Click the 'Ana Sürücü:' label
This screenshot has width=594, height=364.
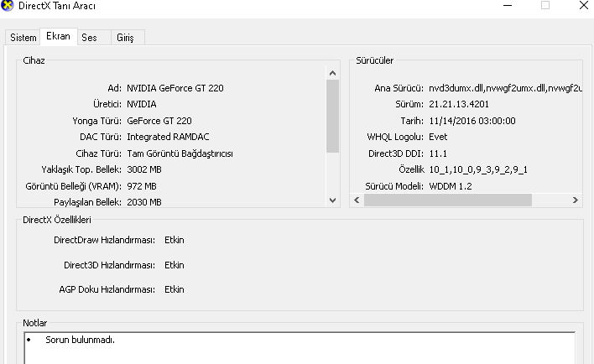[x=399, y=88]
